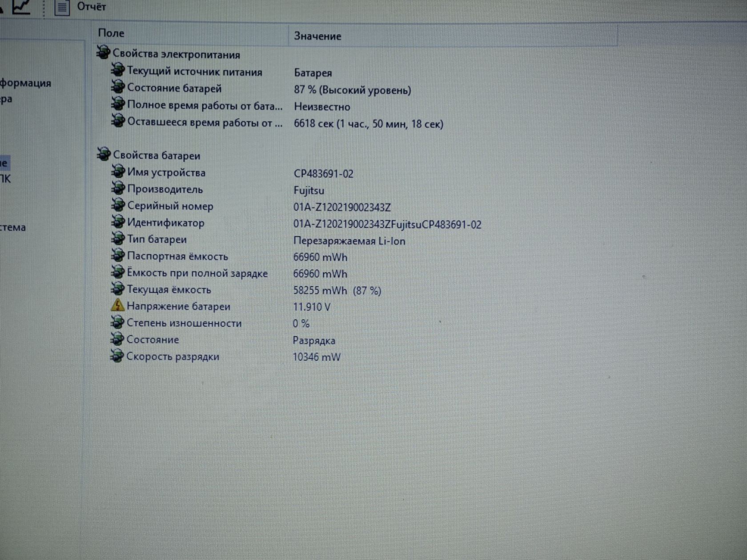Image resolution: width=747 pixels, height=560 pixels.
Task: Select the Степень изношенности field
Action: tap(184, 323)
